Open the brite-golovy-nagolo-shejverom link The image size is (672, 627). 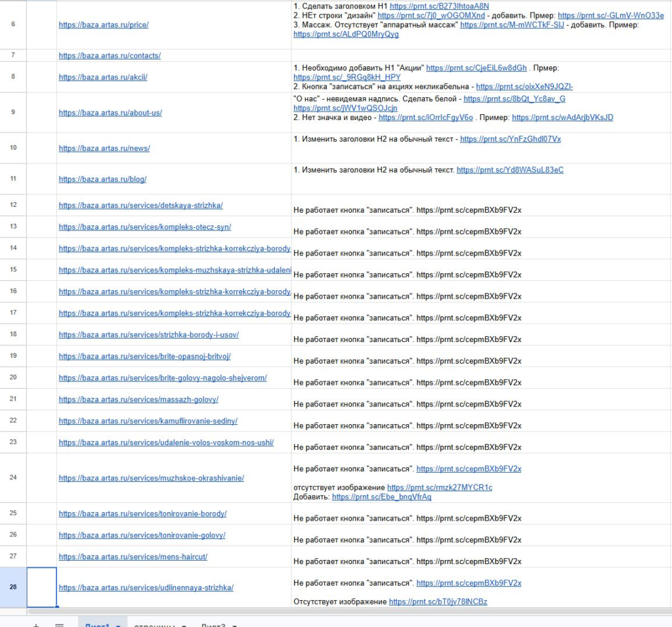(x=163, y=378)
